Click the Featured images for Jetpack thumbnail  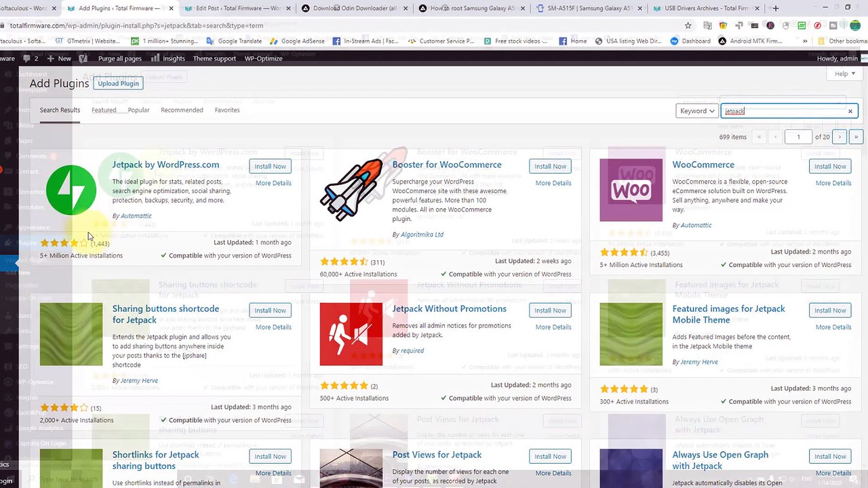point(631,334)
